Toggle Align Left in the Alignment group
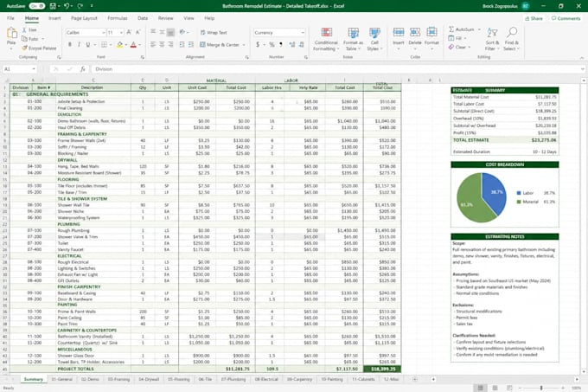The height and width of the screenshot is (392, 588). [x=153, y=45]
